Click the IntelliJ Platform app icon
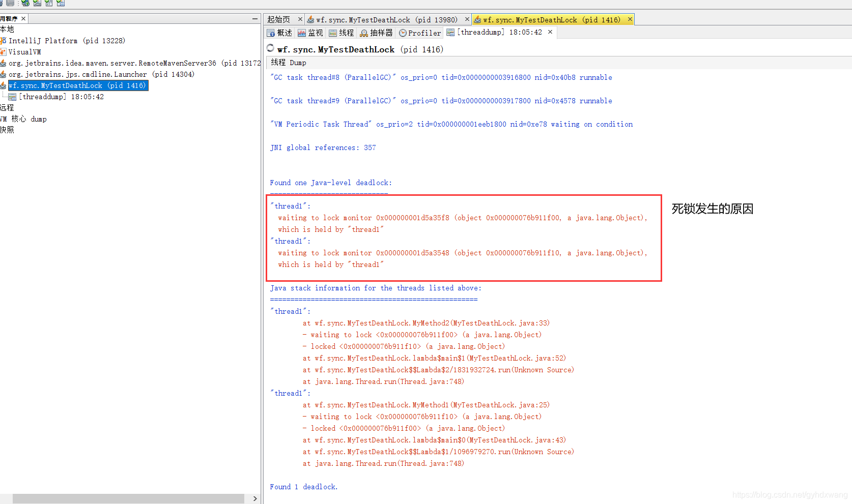852x504 pixels. point(3,41)
